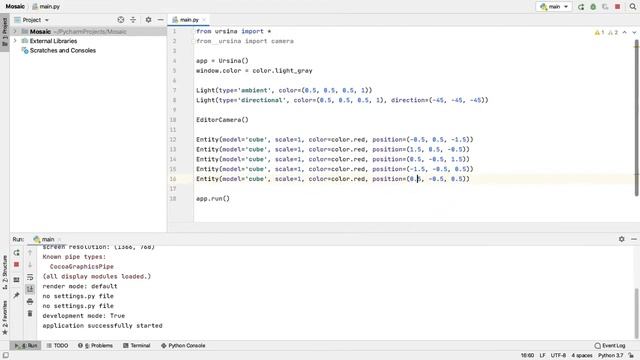Open Run panel settings gear
This screenshot has width=640, height=360.
click(622, 239)
